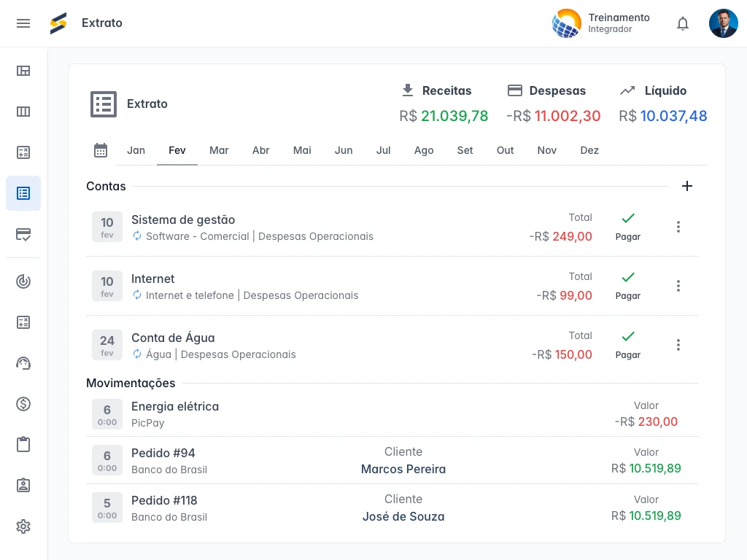Click the notifications bell icon
This screenshot has height=560, width=747.
pos(683,23)
